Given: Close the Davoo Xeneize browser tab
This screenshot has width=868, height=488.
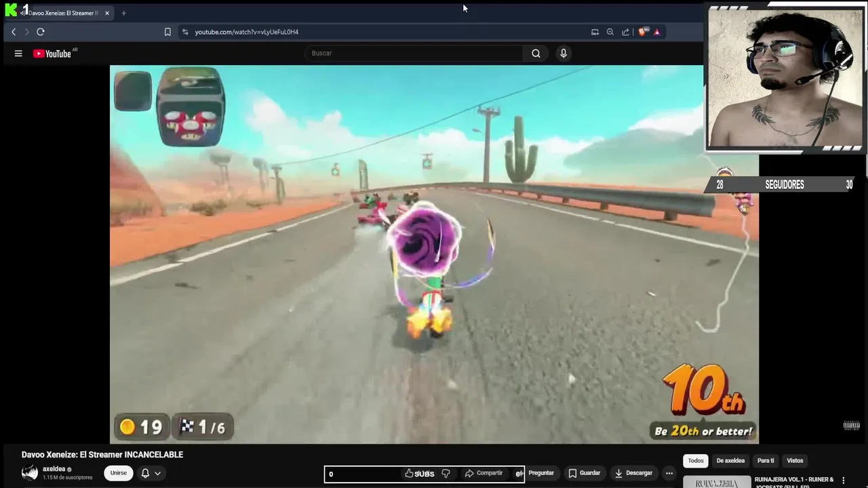Looking at the screenshot, I should pos(106,13).
